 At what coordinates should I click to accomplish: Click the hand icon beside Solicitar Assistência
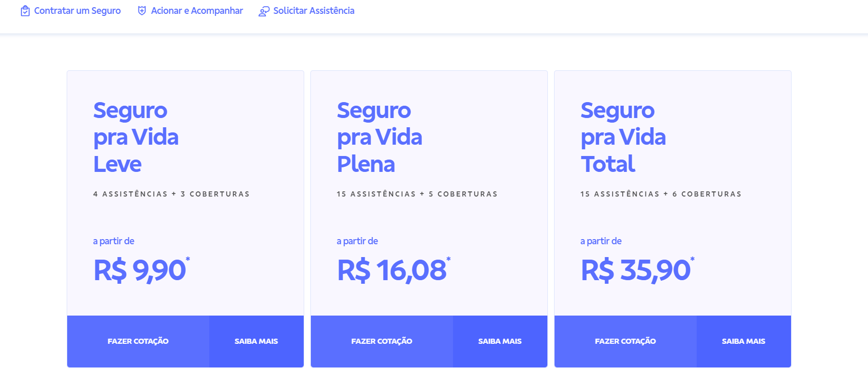coord(264,11)
